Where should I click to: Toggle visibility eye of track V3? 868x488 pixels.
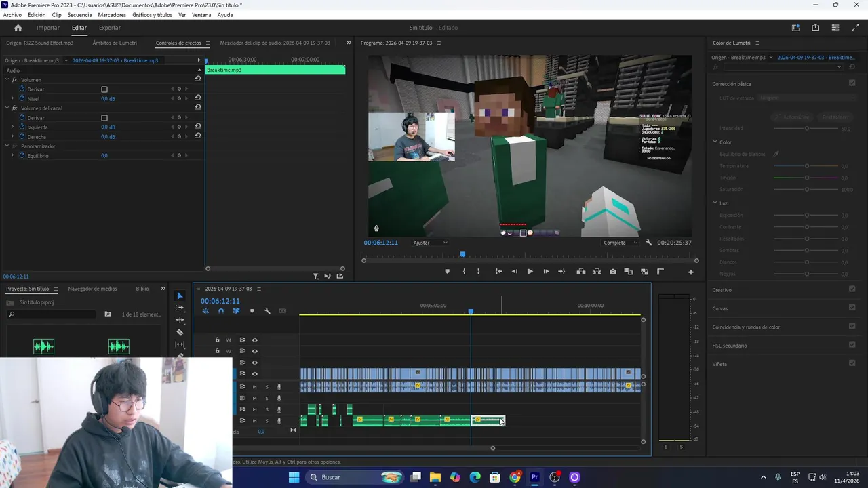255,351
